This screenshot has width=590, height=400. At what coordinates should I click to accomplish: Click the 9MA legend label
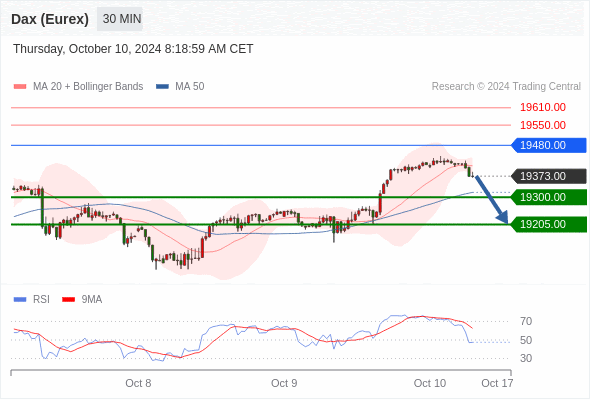[92, 300]
